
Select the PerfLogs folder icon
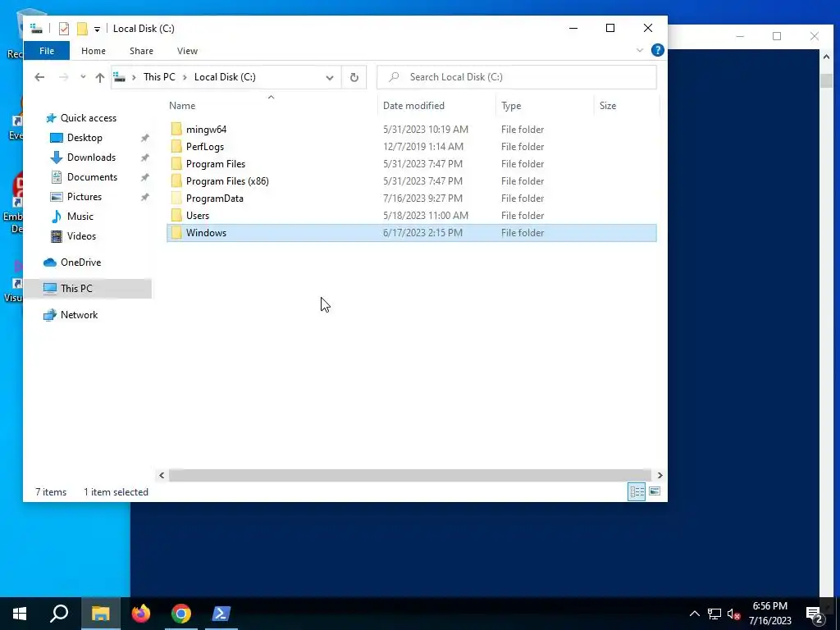(177, 146)
